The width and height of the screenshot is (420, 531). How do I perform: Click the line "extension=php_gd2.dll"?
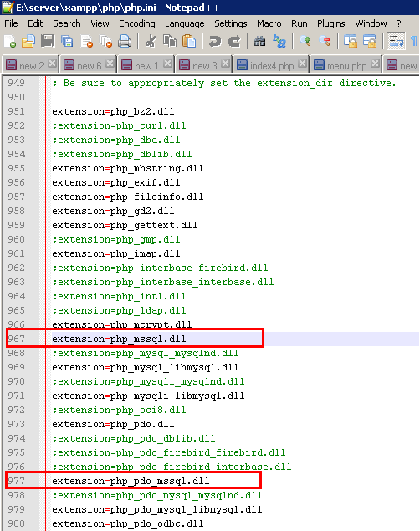[x=113, y=211]
